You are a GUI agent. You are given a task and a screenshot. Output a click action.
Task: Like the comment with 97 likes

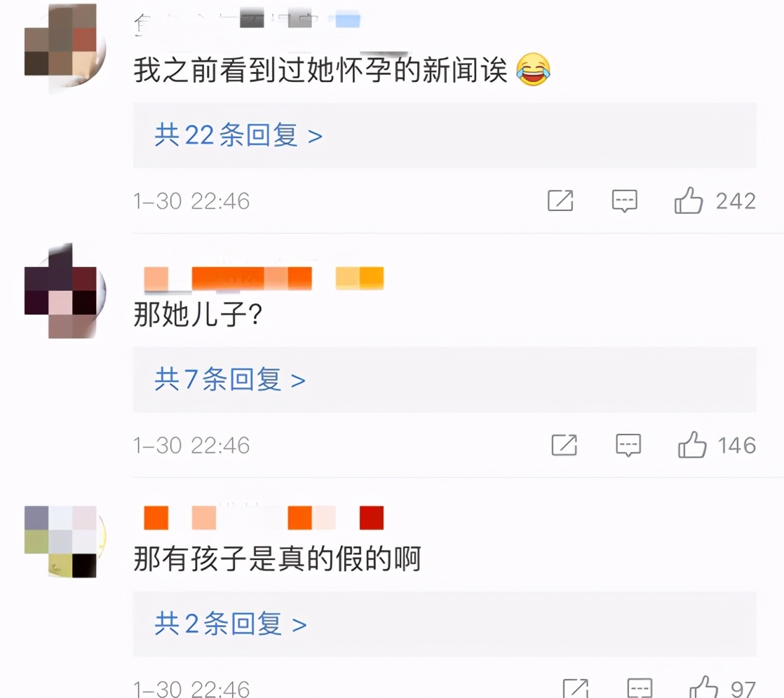pyautogui.click(x=703, y=687)
